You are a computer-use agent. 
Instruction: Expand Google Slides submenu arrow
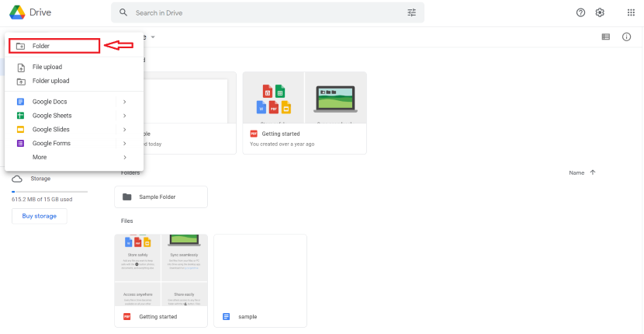[x=124, y=130]
